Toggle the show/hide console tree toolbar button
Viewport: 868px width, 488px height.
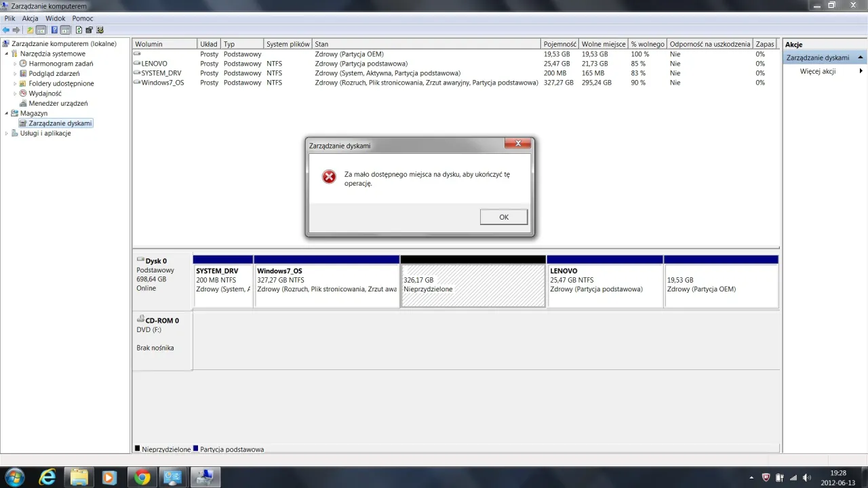(41, 30)
